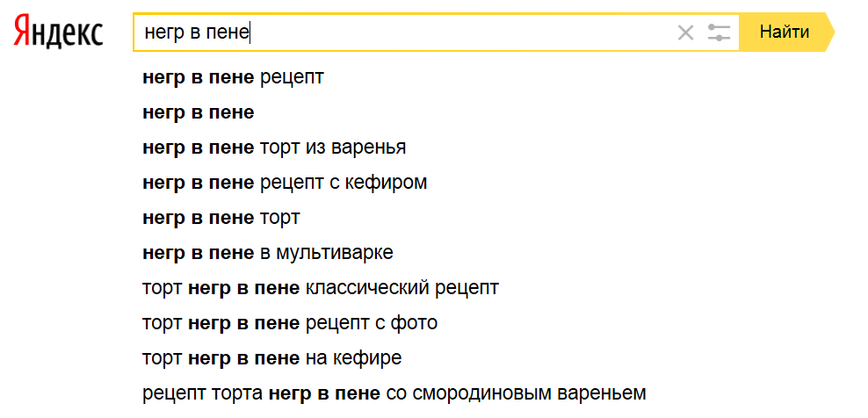Clear the search query with the X icon
The width and height of the screenshot is (868, 418).
pos(685,33)
